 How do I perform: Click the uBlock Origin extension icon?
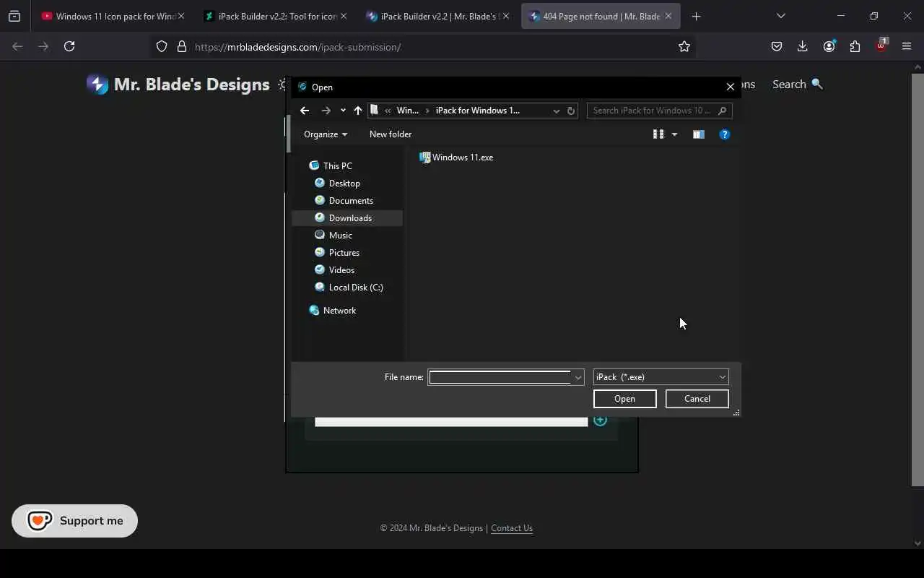pos(881,46)
